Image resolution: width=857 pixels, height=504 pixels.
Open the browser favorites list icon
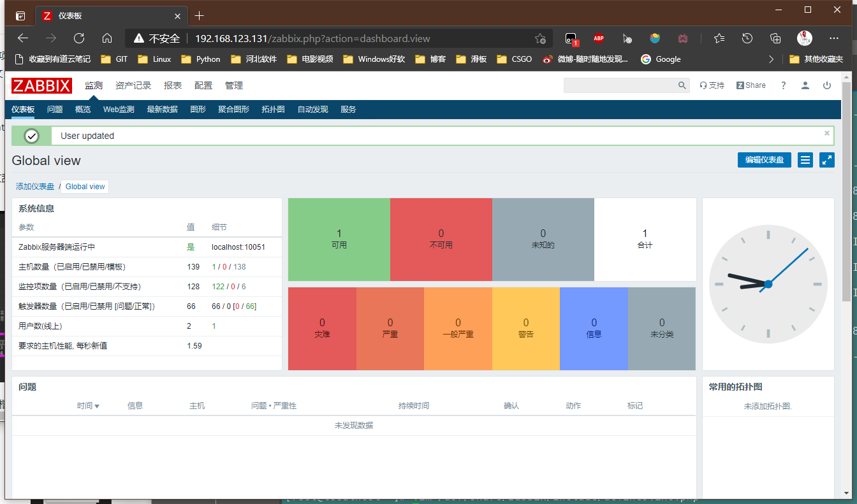(719, 38)
